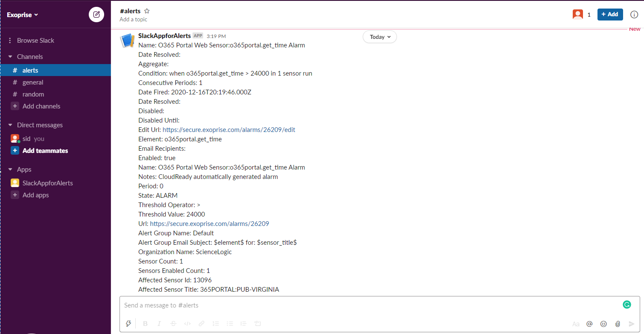644x334 pixels.
Task: Star the #alerts channel
Action: click(147, 11)
